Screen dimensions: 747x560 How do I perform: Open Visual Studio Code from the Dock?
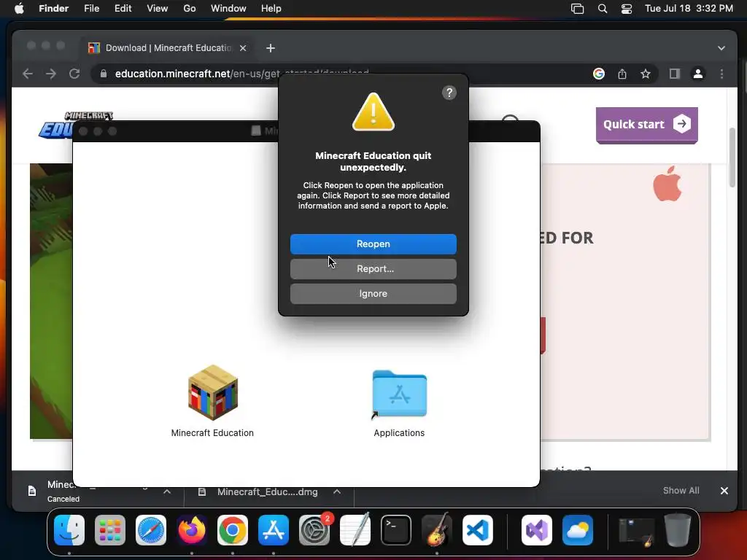(x=477, y=529)
